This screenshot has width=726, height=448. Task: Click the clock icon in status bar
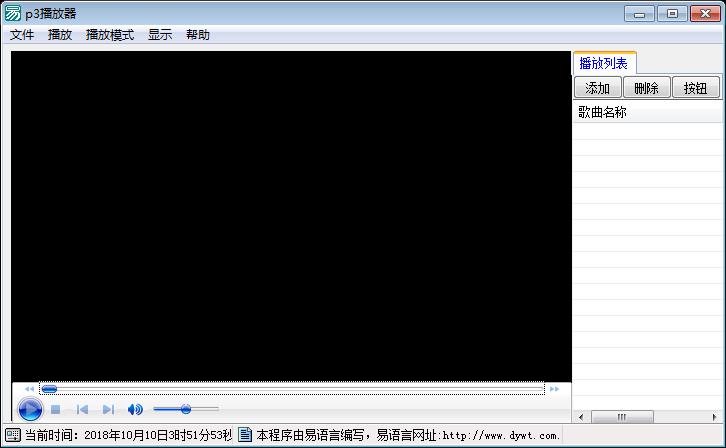(13, 435)
